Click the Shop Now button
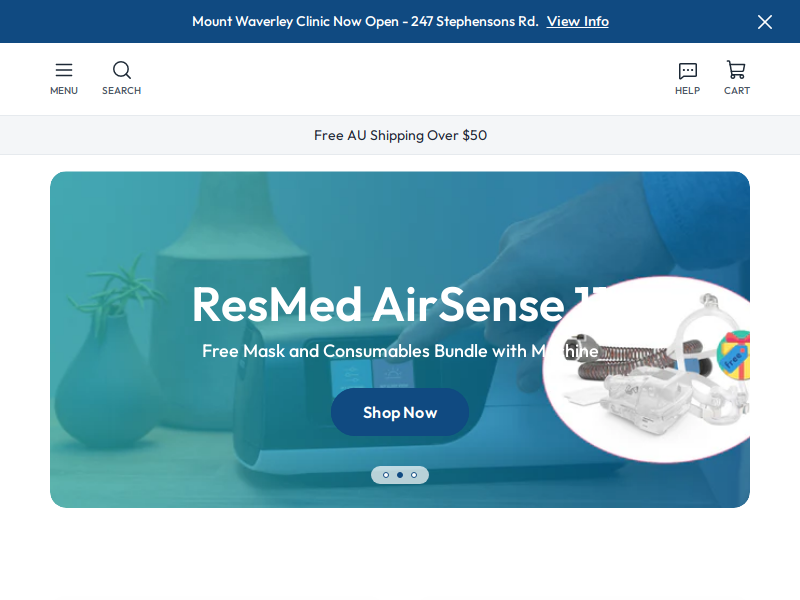The height and width of the screenshot is (600, 800). pos(399,412)
